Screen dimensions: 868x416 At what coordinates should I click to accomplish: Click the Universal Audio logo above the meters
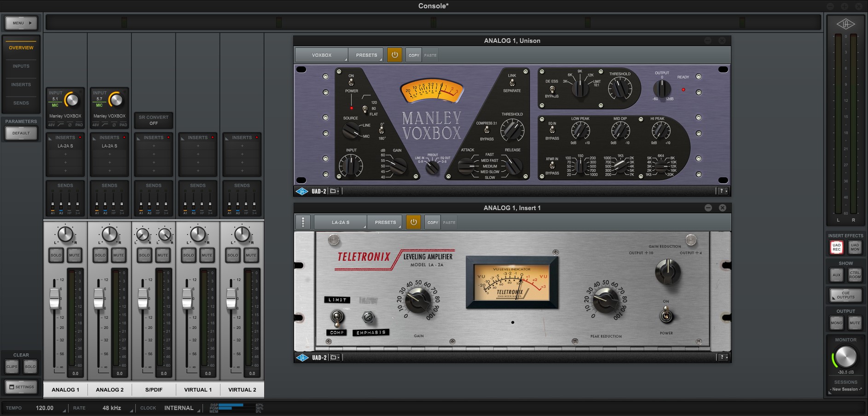(x=846, y=24)
